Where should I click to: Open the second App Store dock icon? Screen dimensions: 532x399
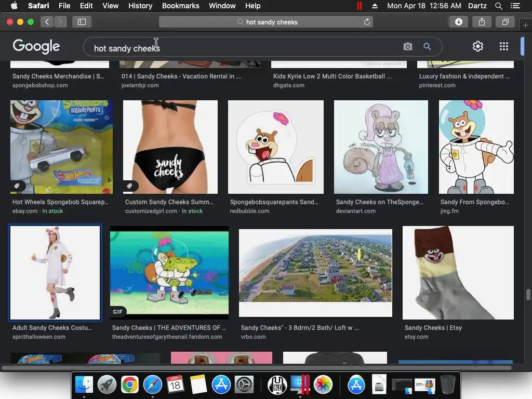click(356, 385)
